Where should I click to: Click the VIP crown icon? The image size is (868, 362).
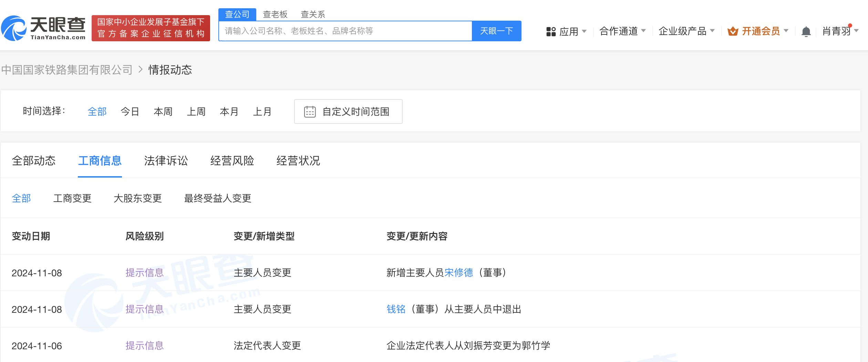click(x=733, y=31)
